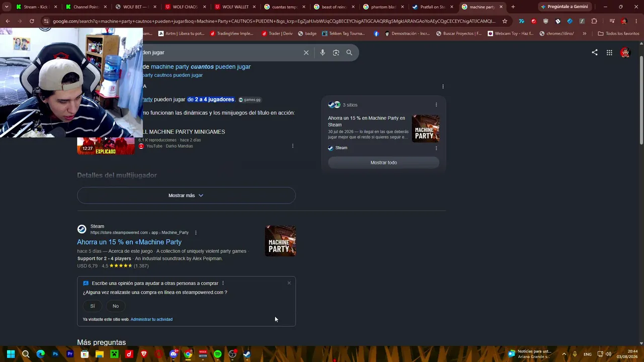Open Administrar tu actividad link
The width and height of the screenshot is (644, 362).
pos(151,319)
